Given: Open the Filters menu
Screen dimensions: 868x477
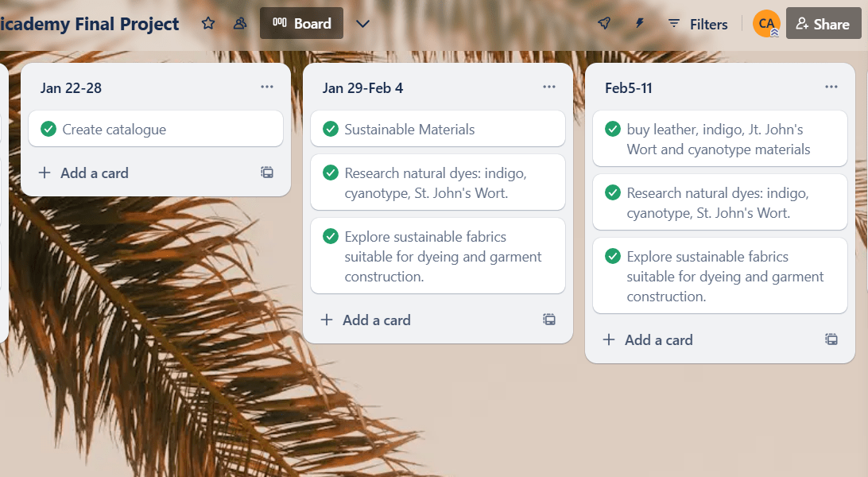Looking at the screenshot, I should pos(698,24).
